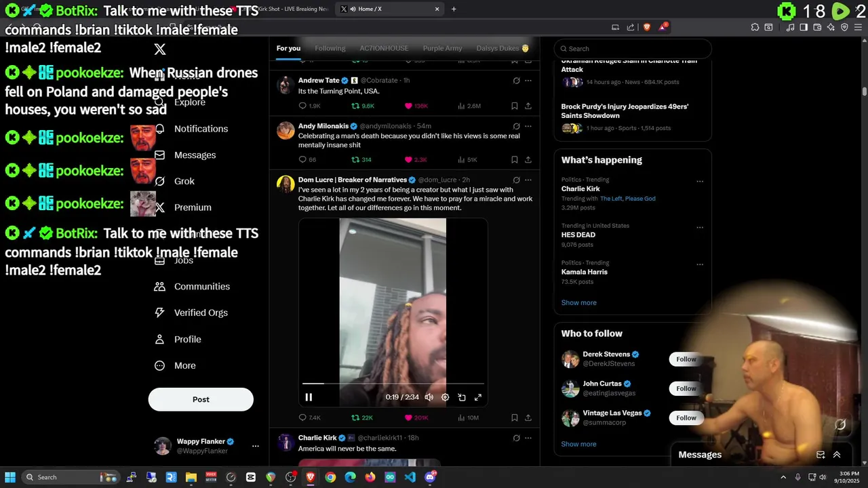This screenshot has width=868, height=488.
Task: Switch to the Daisys Dukes tab
Action: [x=502, y=48]
